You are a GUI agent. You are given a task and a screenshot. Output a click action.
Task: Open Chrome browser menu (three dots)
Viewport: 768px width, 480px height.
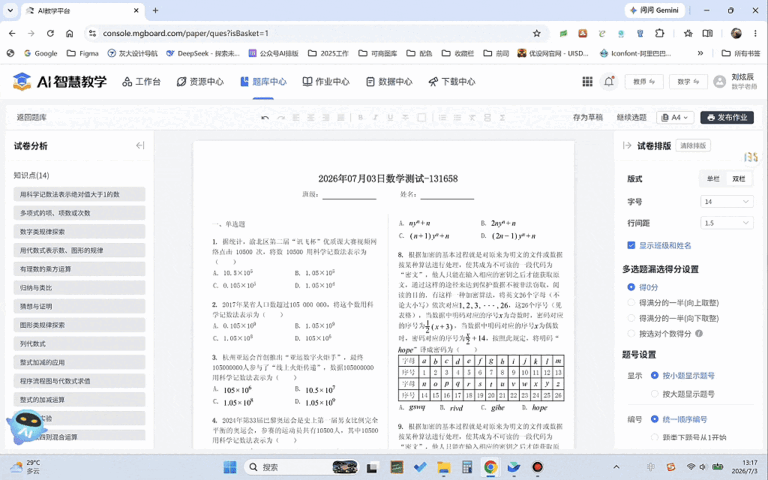755,33
